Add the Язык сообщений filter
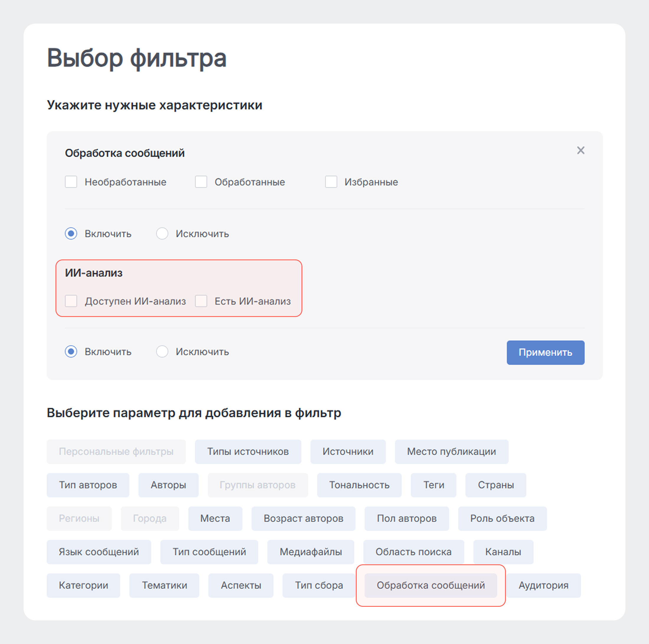649x644 pixels. tap(99, 552)
